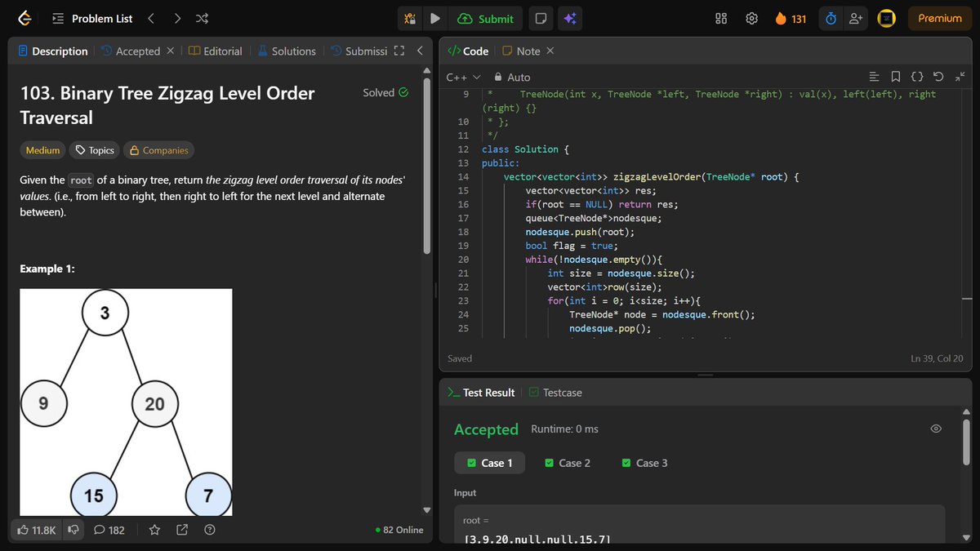Open the profile avatar menu
980x551 pixels.
[x=887, y=18]
